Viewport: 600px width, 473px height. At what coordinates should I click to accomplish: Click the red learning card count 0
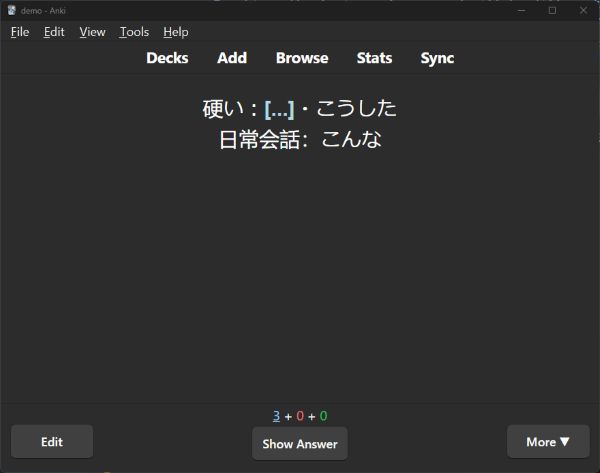pyautogui.click(x=300, y=416)
